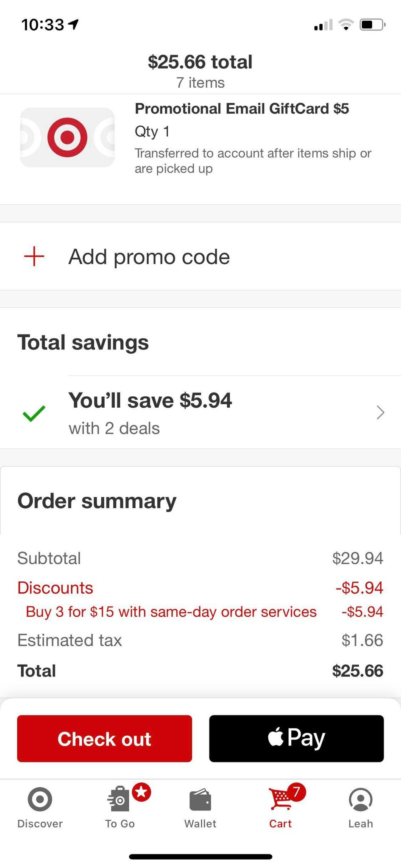Open the Wallet icon
The image size is (401, 868).
tap(200, 800)
